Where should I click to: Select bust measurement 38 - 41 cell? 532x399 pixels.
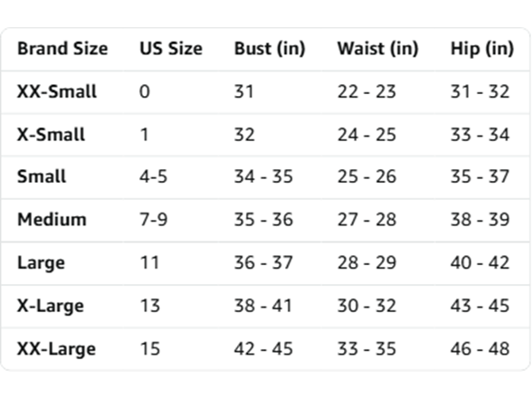263,306
